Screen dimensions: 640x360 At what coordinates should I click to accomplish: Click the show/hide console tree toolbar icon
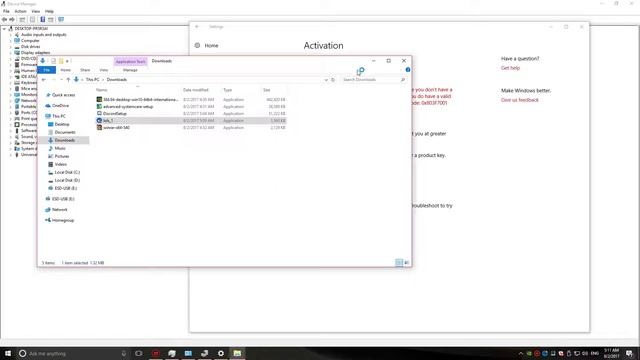click(x=22, y=20)
